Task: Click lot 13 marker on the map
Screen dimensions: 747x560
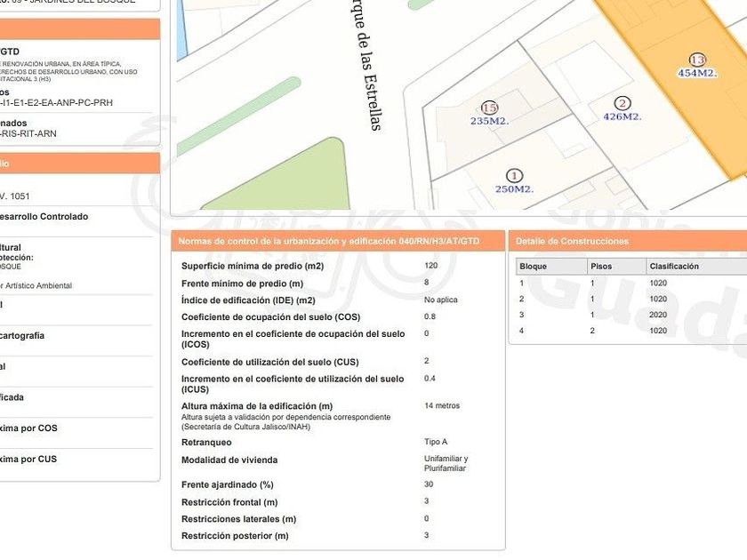Action: pos(697,60)
